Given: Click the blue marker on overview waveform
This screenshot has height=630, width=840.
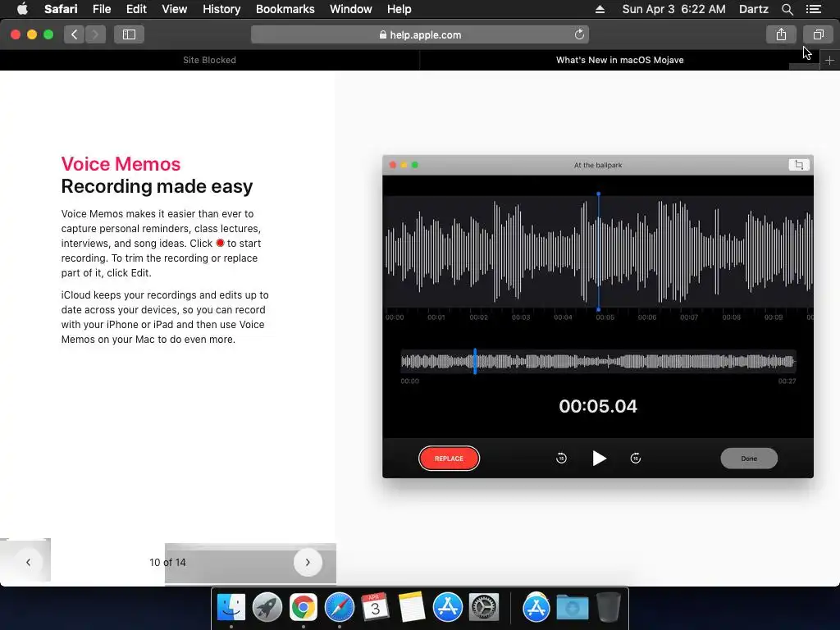Looking at the screenshot, I should [475, 361].
